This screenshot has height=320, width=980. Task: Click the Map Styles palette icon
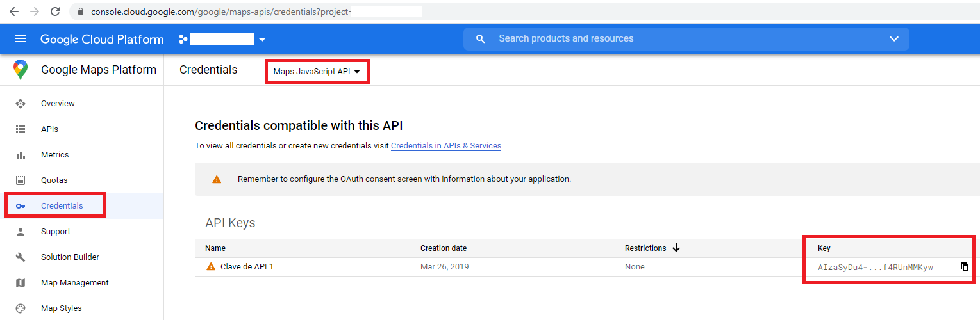[21, 308]
